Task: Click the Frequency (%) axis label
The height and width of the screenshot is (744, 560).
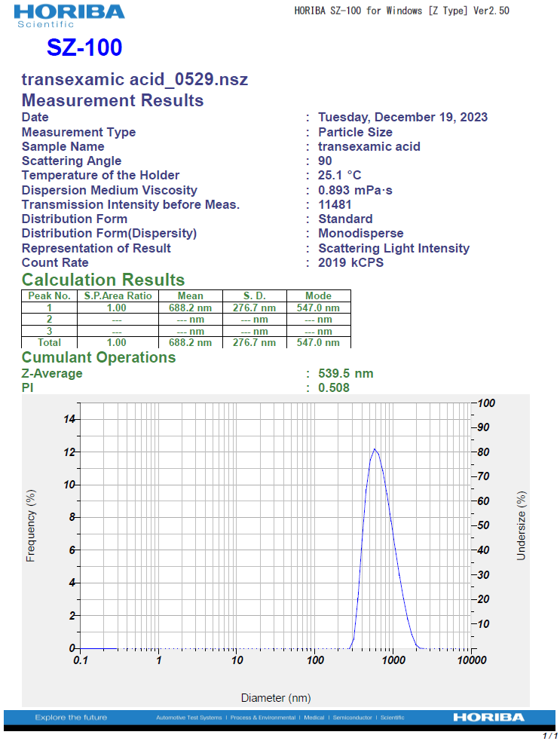Action: pyautogui.click(x=31, y=525)
